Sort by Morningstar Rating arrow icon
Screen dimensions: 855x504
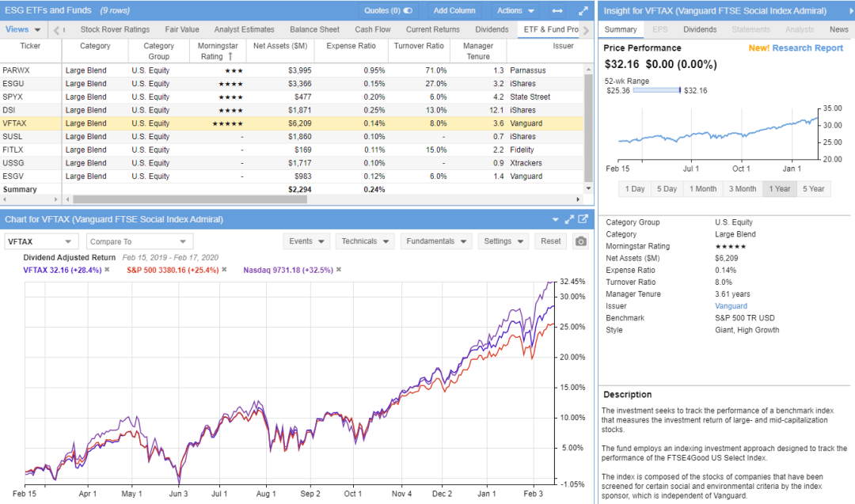[230, 56]
